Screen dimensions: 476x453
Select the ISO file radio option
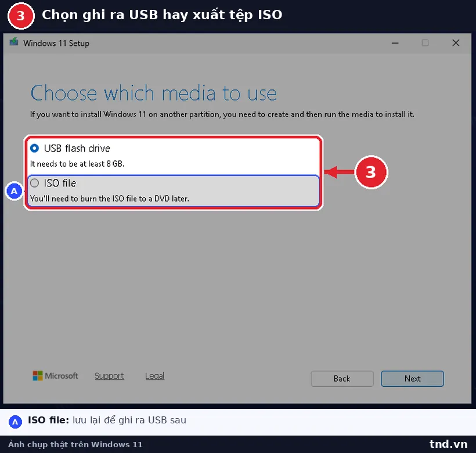[x=35, y=183]
